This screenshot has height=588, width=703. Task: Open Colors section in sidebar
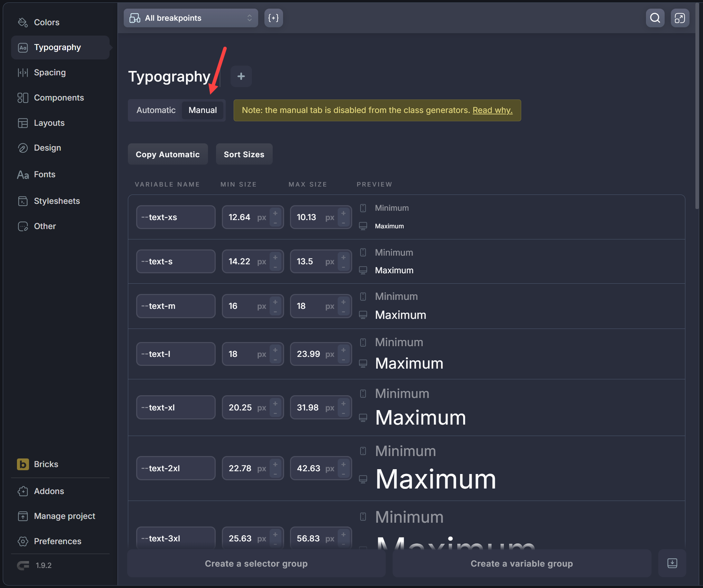pyautogui.click(x=46, y=22)
